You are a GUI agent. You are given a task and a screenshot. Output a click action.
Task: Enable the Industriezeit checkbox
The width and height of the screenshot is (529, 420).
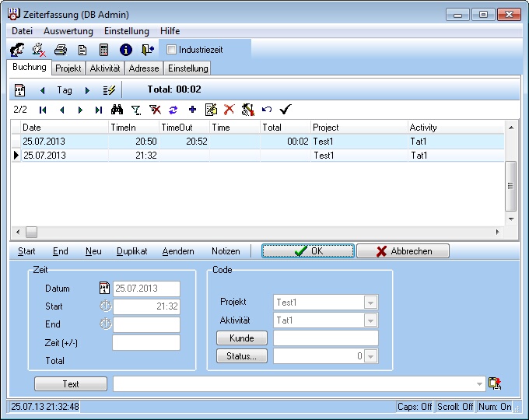pos(172,50)
